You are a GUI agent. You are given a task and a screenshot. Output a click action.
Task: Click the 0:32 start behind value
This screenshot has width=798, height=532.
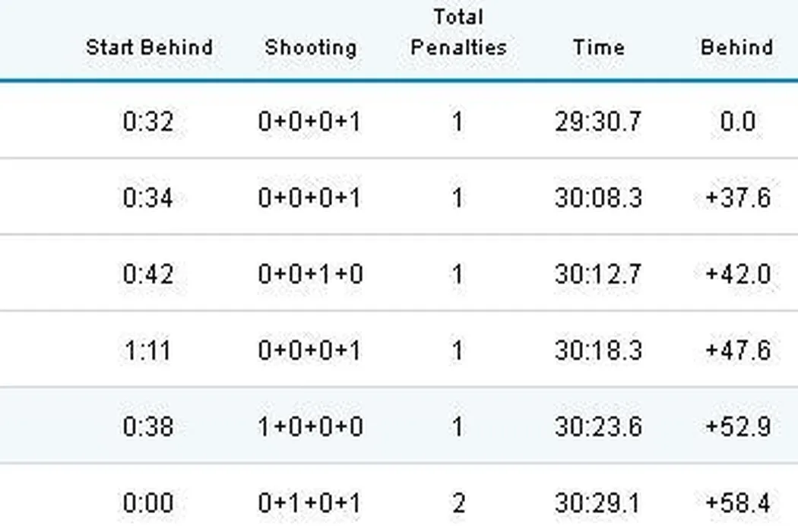pos(148,122)
